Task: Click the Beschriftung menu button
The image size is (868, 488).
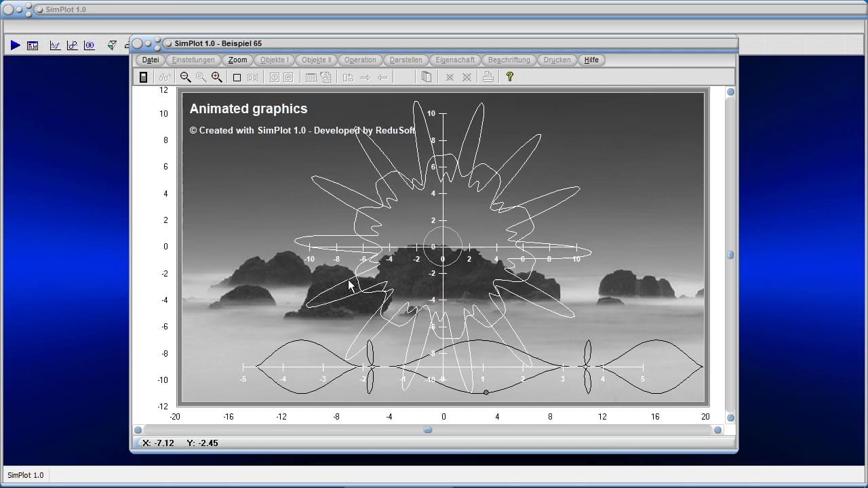Action: click(509, 60)
